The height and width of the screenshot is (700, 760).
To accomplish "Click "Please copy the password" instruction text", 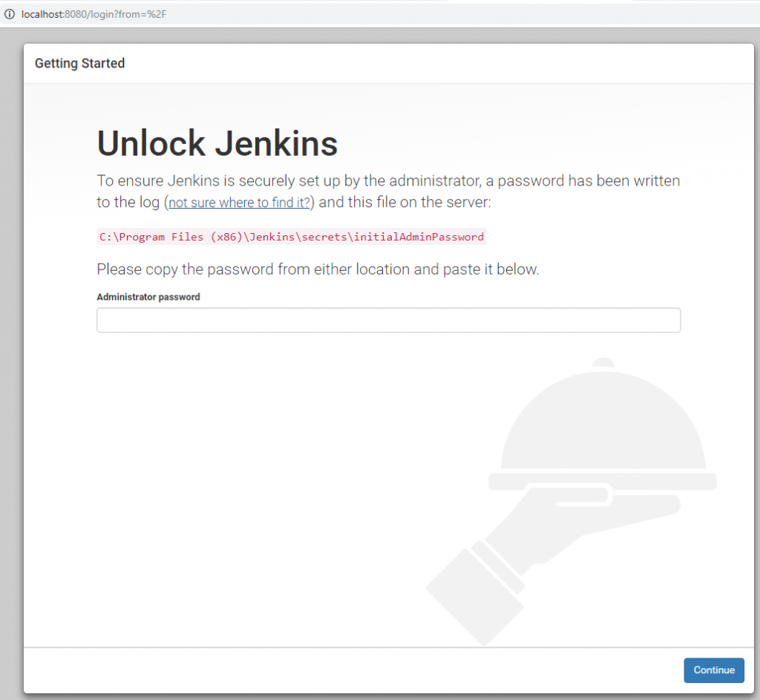I will click(318, 269).
